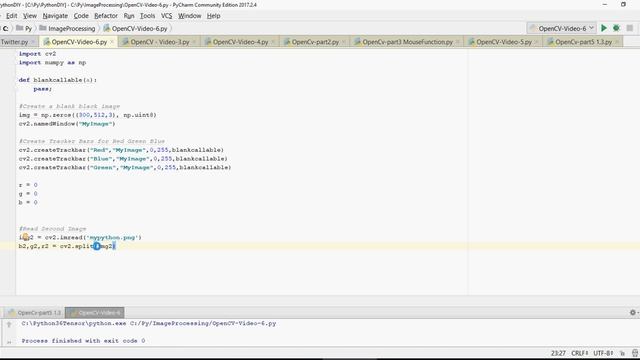Click the inspector hector icon in status bar
Image resolution: width=640 pixels, height=360 pixels.
[x=635, y=353]
